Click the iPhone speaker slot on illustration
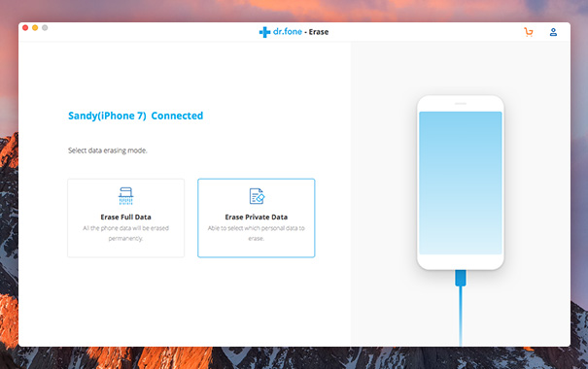588x369 pixels. (461, 104)
